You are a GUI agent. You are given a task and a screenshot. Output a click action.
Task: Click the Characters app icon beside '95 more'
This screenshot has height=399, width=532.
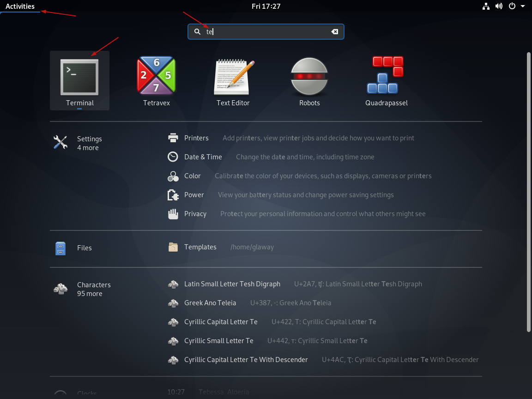(60, 289)
